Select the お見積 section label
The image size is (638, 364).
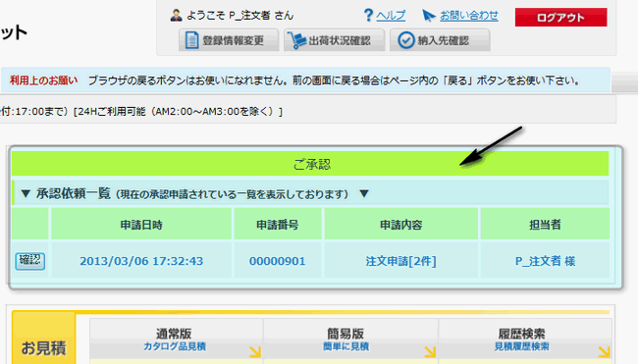click(x=43, y=348)
